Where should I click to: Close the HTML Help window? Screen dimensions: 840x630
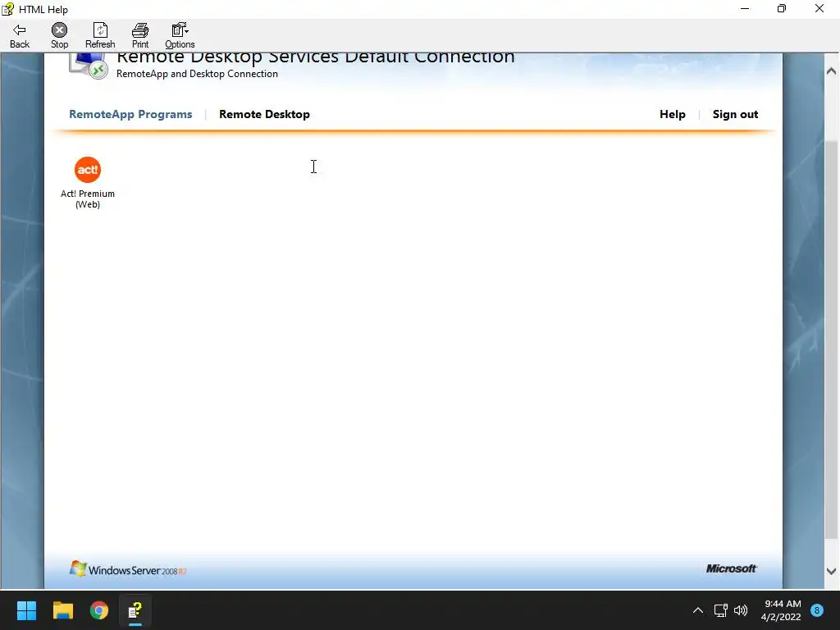coord(819,8)
